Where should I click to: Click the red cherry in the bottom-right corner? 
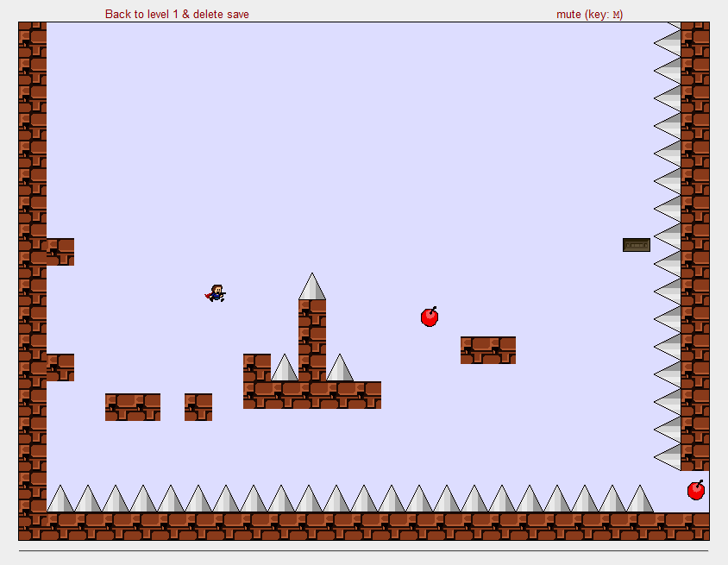point(696,490)
